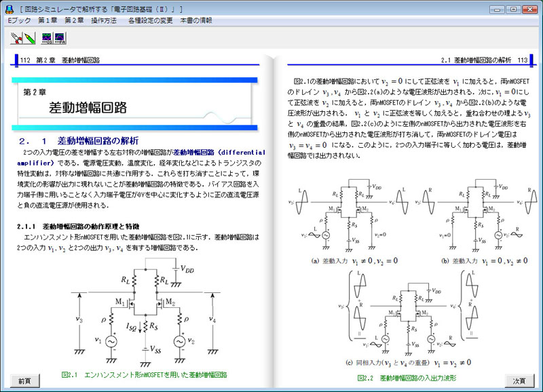Click circuit diagram (b) with v1=0
This screenshot has width=543, height=392.
pos(478,214)
